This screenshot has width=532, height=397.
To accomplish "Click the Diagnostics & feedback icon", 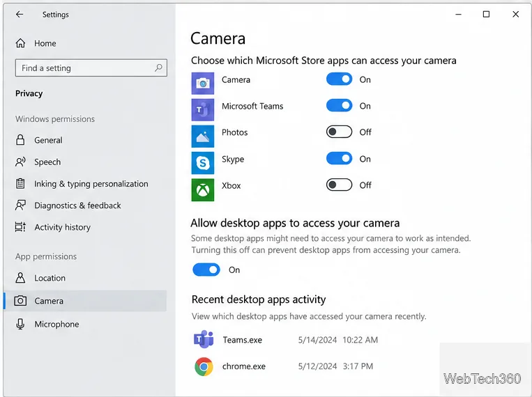I will coord(20,205).
